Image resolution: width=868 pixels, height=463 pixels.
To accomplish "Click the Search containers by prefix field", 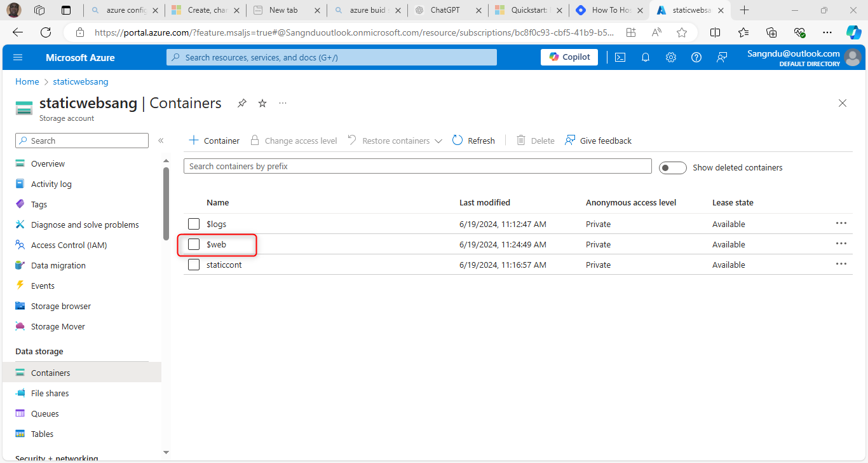I will pyautogui.click(x=417, y=166).
